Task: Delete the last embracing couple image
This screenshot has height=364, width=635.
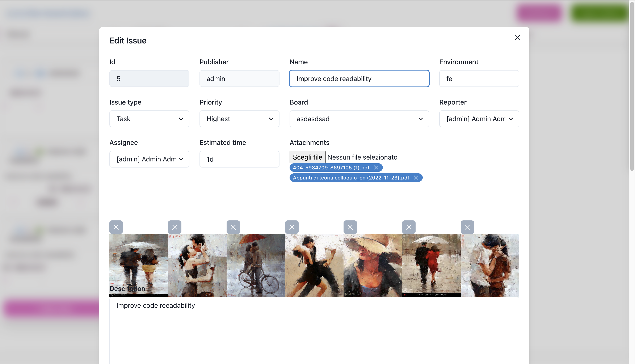Action: [467, 227]
